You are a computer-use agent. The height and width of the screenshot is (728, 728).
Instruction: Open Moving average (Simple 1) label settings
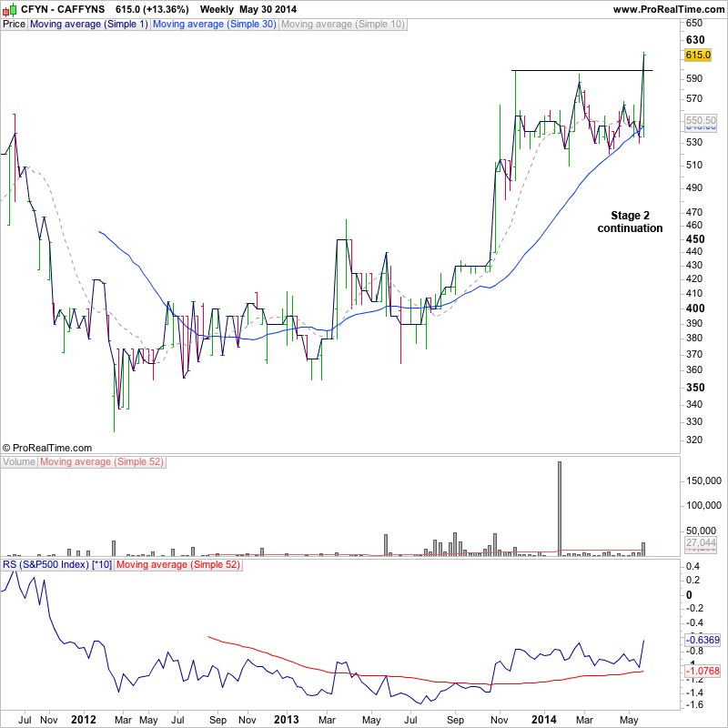click(x=89, y=25)
